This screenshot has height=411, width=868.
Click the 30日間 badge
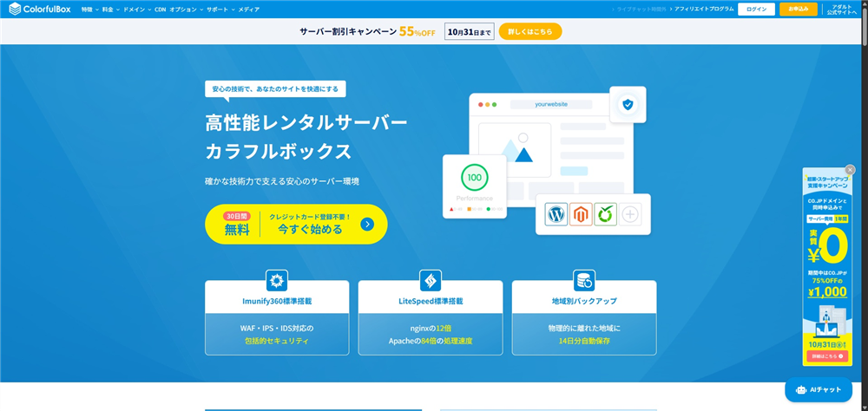click(238, 216)
